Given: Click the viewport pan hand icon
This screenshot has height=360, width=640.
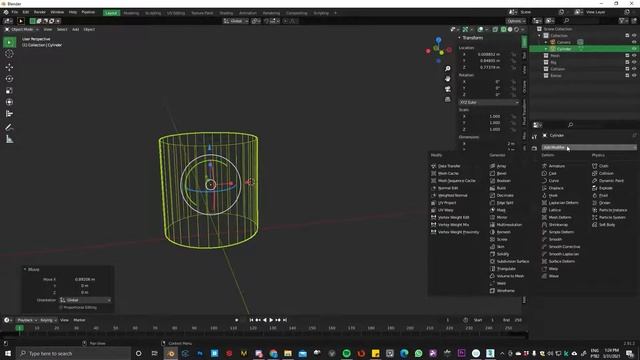Looking at the screenshot, I should (x=448, y=78).
